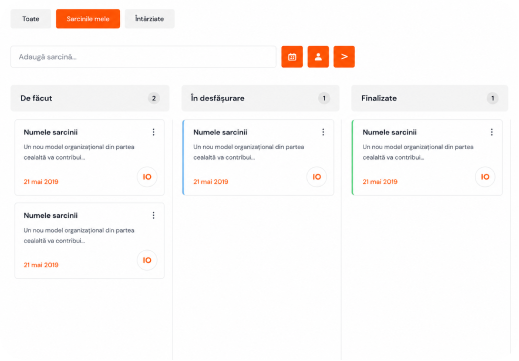Open three-dot menu of second De făcut card
Image resolution: width=519 pixels, height=361 pixels.
pos(154,215)
